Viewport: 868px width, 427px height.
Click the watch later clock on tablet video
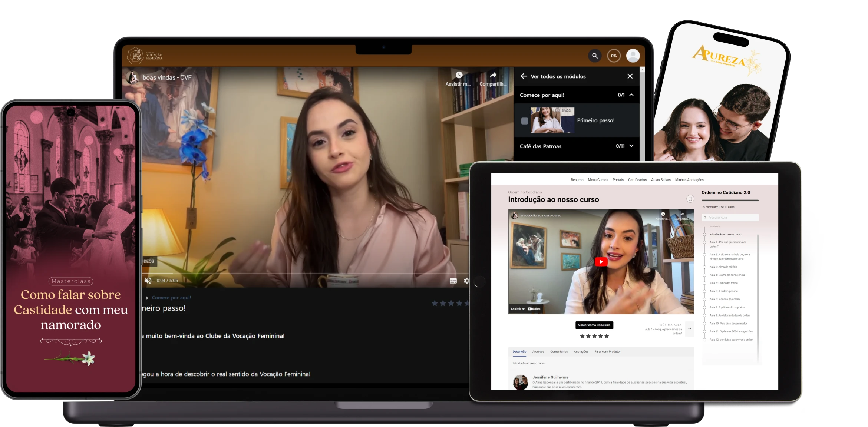(663, 214)
